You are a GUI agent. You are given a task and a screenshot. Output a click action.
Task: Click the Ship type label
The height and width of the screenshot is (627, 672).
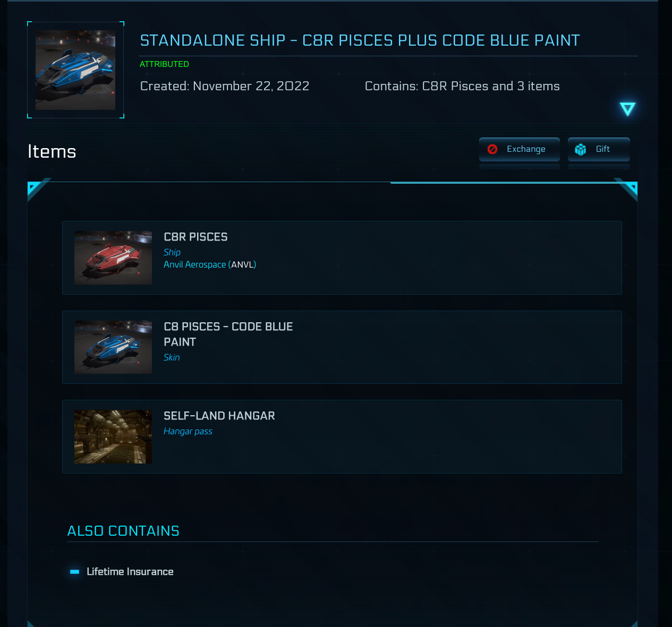click(x=172, y=252)
